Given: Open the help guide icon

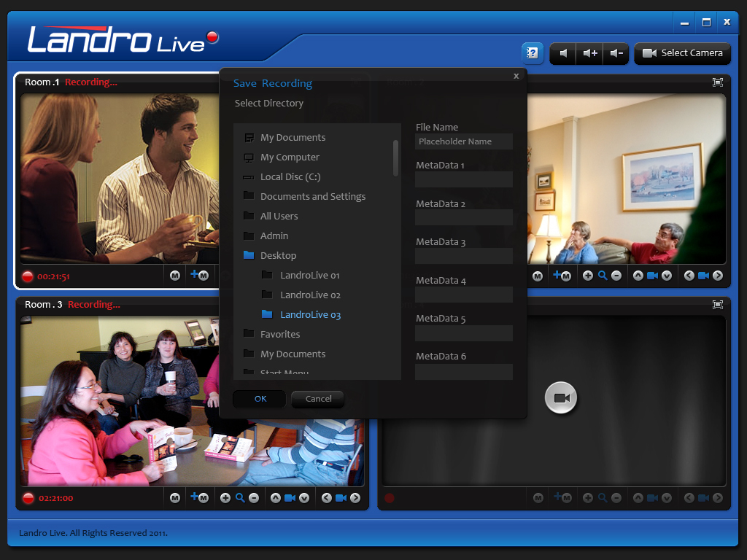Looking at the screenshot, I should (x=532, y=52).
